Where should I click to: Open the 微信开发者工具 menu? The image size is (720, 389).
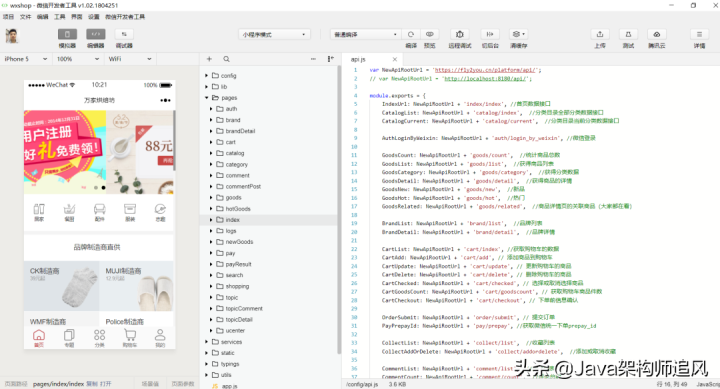(x=125, y=17)
